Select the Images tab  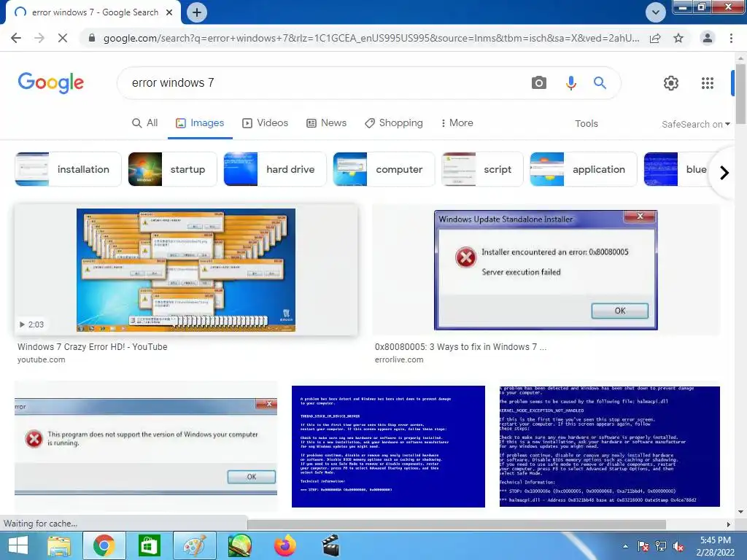tap(200, 122)
